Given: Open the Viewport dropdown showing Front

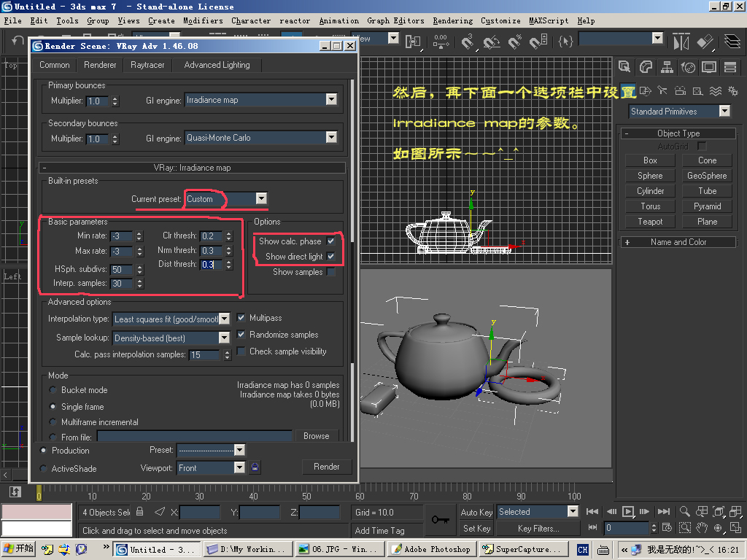Looking at the screenshot, I should pos(239,468).
